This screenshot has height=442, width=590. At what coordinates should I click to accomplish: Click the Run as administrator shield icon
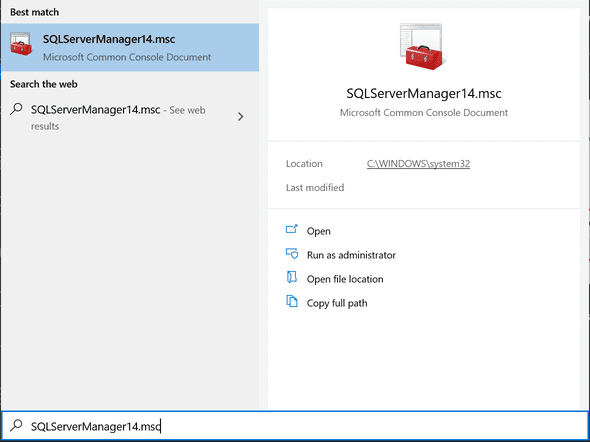click(292, 254)
